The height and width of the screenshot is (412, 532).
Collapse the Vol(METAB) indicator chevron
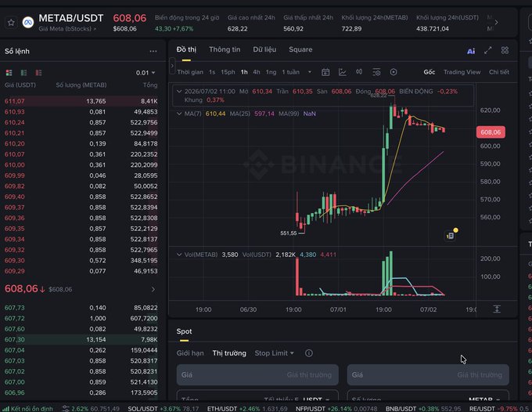(179, 255)
